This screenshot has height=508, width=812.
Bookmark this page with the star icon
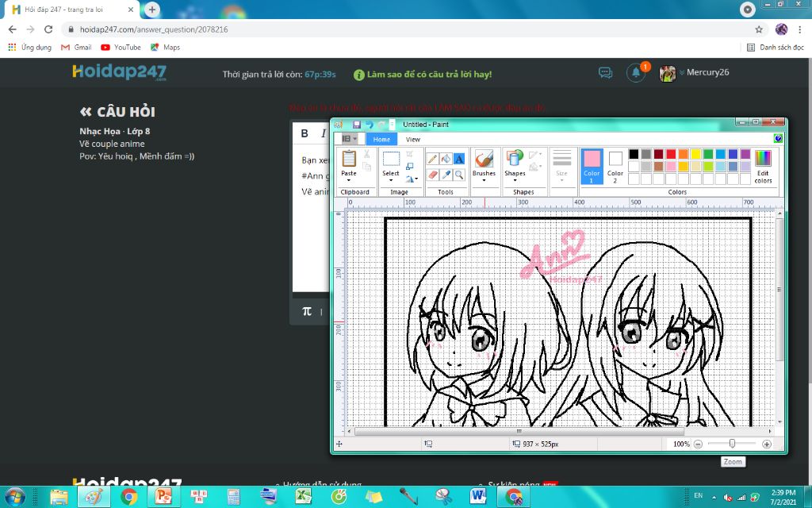pyautogui.click(x=759, y=29)
